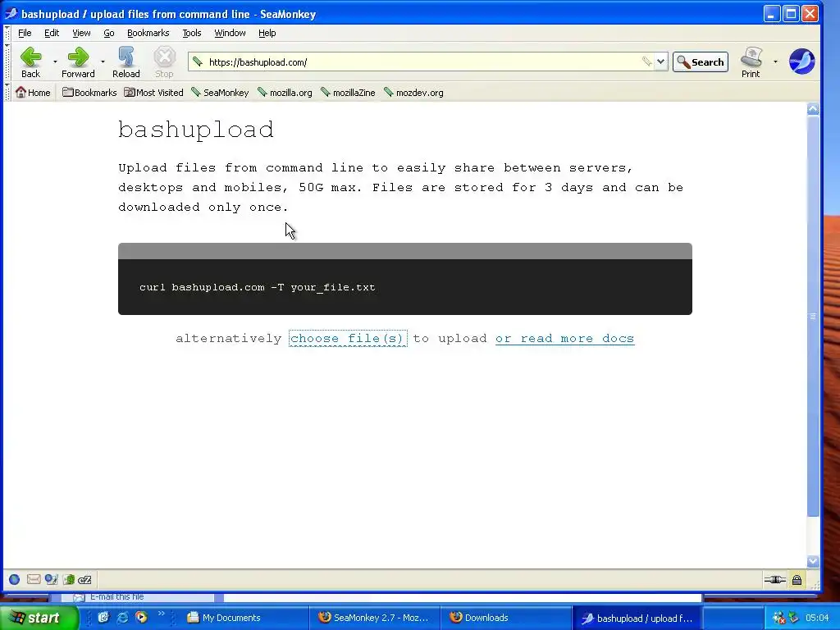Open Browser component from status bar
This screenshot has width=840, height=630.
click(15, 579)
